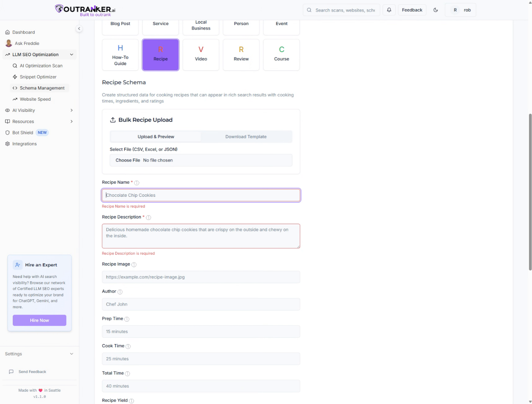Toggle dark mode with the moon icon

click(x=435, y=10)
